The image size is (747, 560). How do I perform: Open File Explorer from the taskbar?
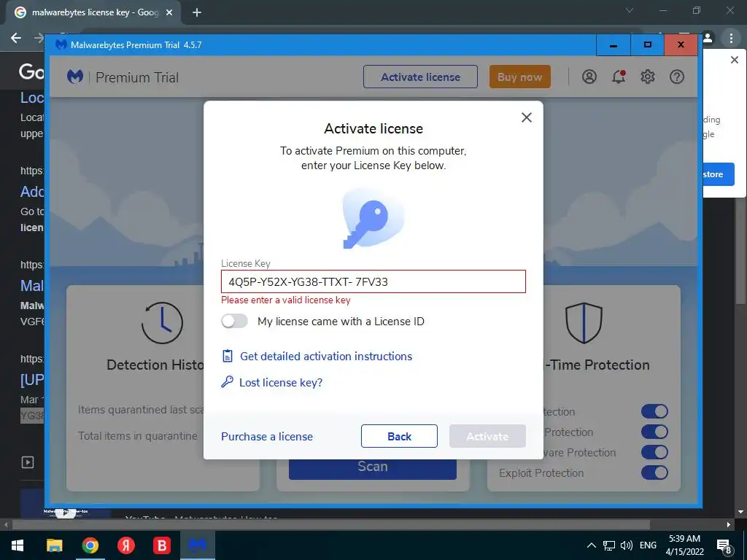coord(54,545)
